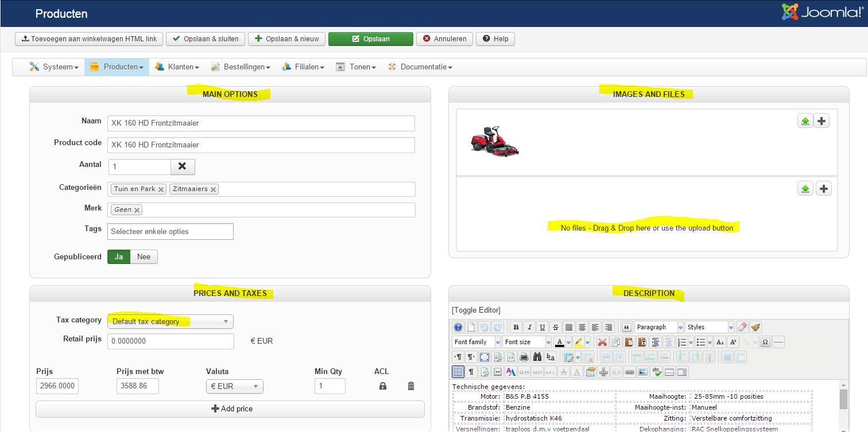
Task: Expand the numbered list options arrow
Action: [x=689, y=342]
